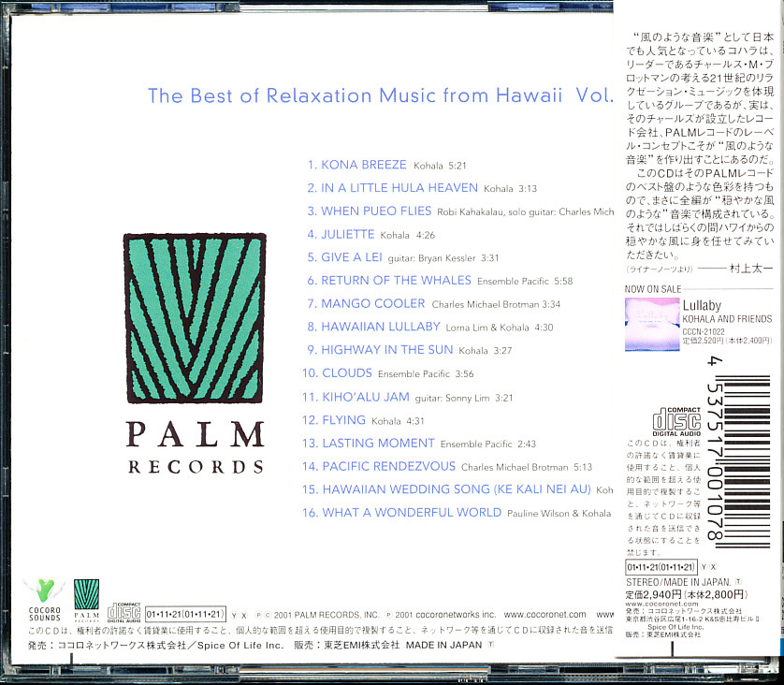Select the Compact Disc Digital Audio logo at bottom

(124, 613)
